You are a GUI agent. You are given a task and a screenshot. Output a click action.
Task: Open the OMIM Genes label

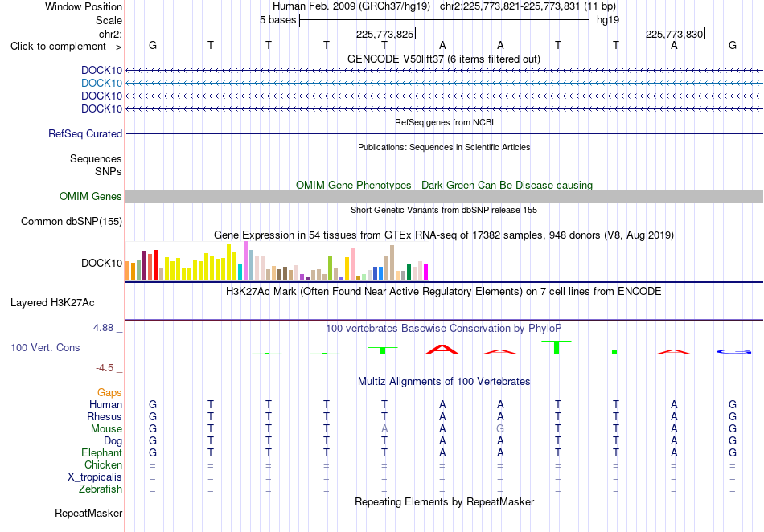point(90,197)
